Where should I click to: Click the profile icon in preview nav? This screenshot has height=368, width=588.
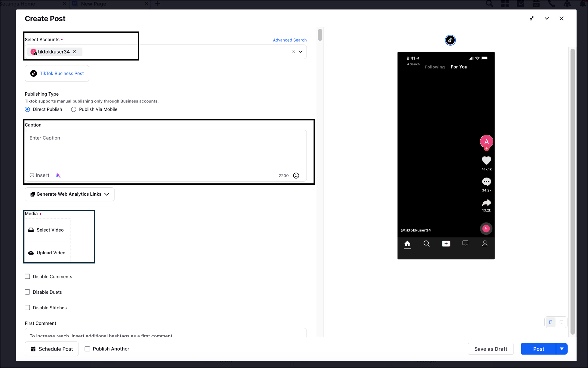coord(485,244)
